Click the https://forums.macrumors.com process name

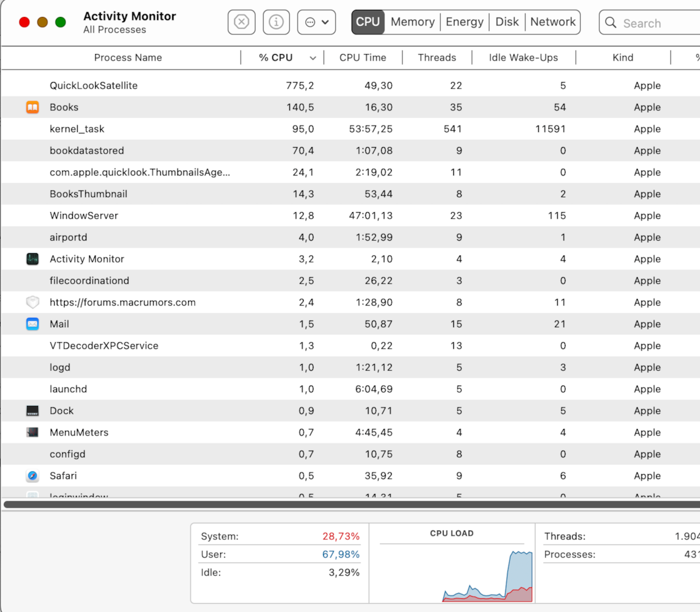[x=122, y=302]
